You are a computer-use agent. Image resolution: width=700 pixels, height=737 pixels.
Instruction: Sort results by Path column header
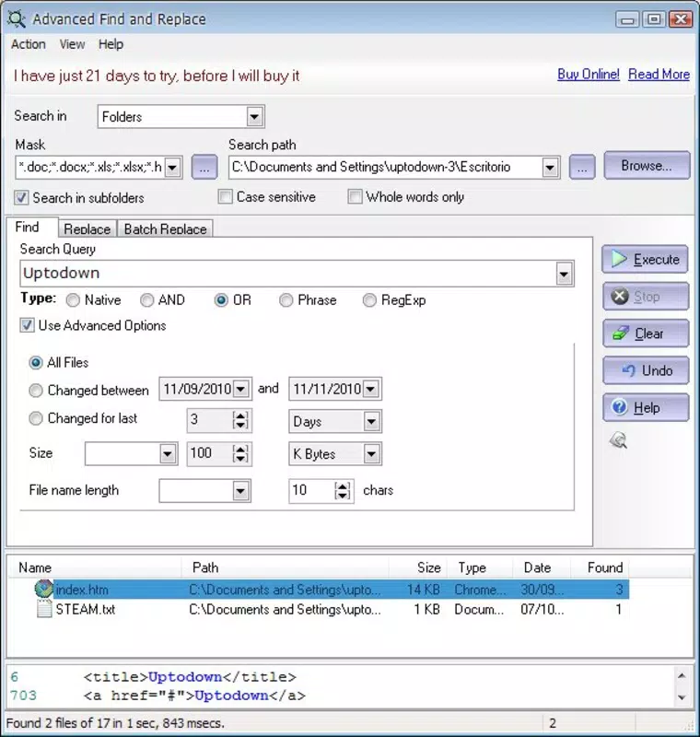[286, 567]
